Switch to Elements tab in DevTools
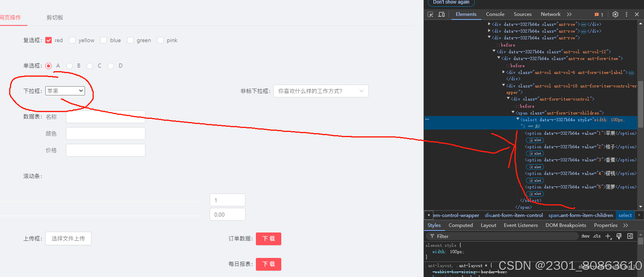 [466, 14]
